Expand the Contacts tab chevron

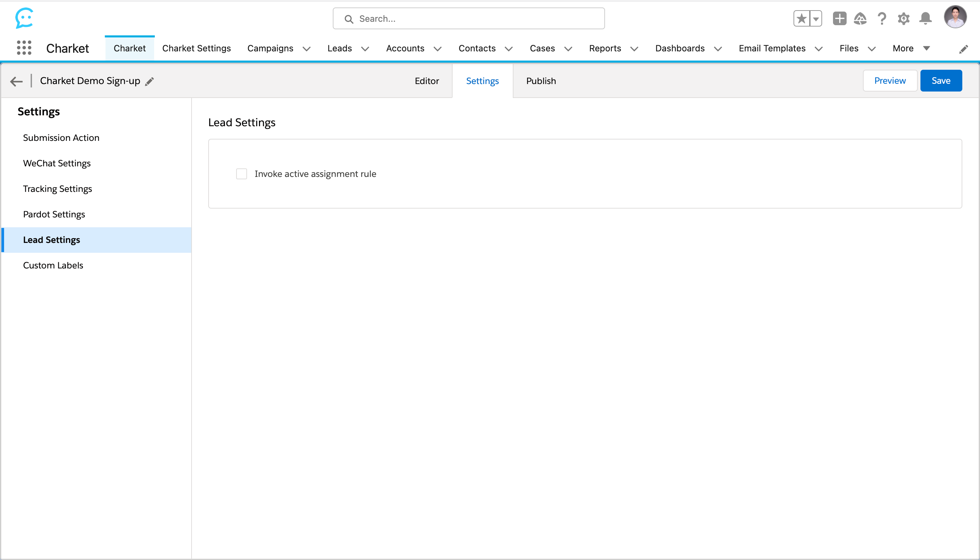508,49
